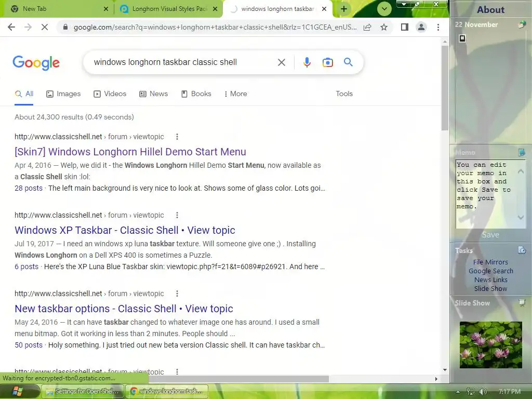Open options for XP Taskbar result
532x399 pixels.
177,215
